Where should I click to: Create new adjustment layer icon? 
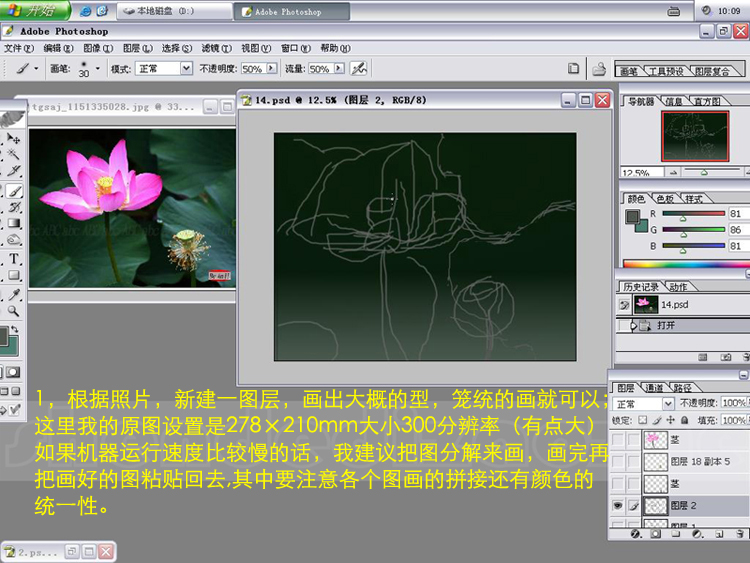697,534
